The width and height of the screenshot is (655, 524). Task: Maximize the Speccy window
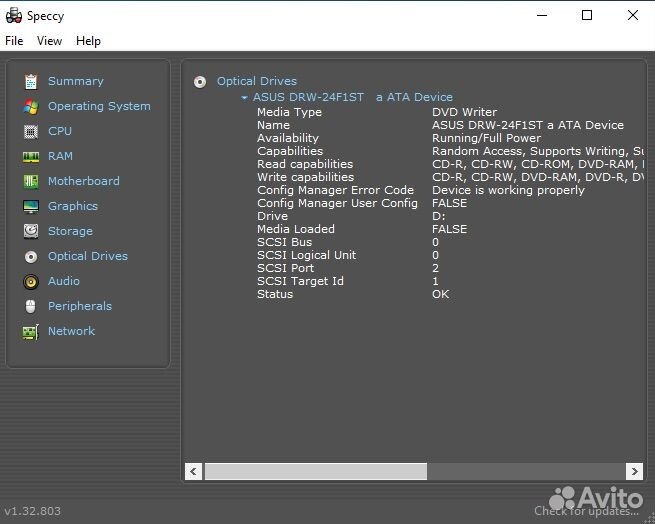(587, 15)
